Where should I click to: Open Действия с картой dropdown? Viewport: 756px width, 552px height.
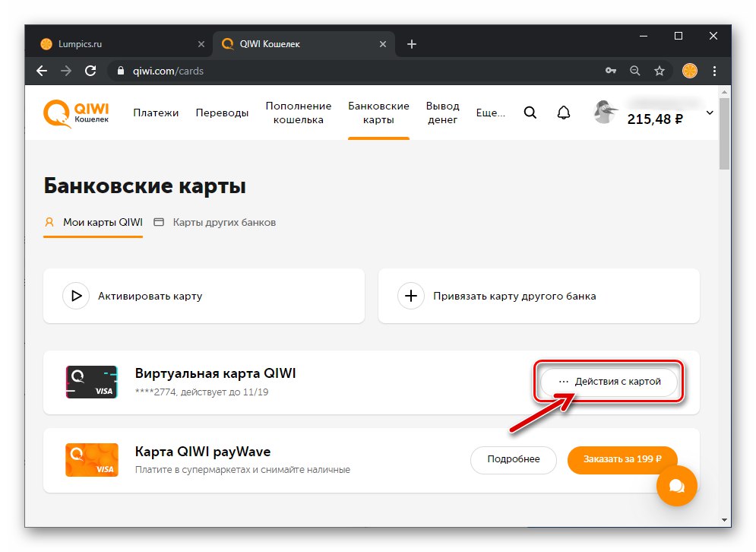(609, 382)
